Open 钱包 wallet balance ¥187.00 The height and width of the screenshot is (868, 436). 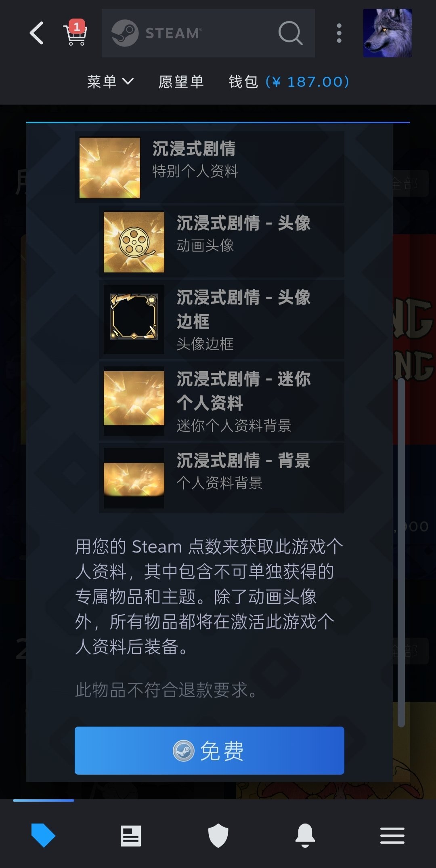pos(289,82)
